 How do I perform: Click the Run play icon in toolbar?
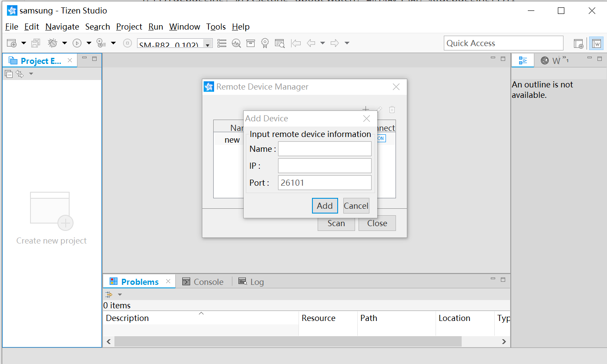77,43
